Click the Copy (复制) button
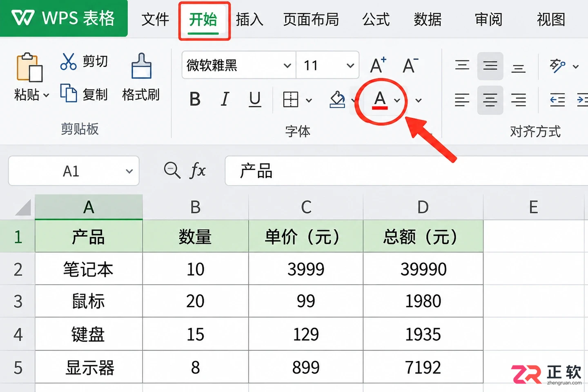This screenshot has width=588, height=392. 84,94
